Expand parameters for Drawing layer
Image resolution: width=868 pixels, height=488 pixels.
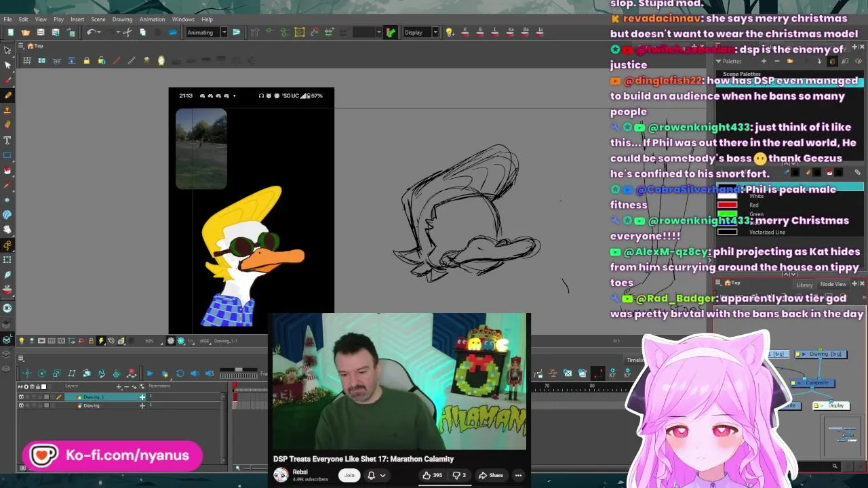pyautogui.click(x=142, y=405)
